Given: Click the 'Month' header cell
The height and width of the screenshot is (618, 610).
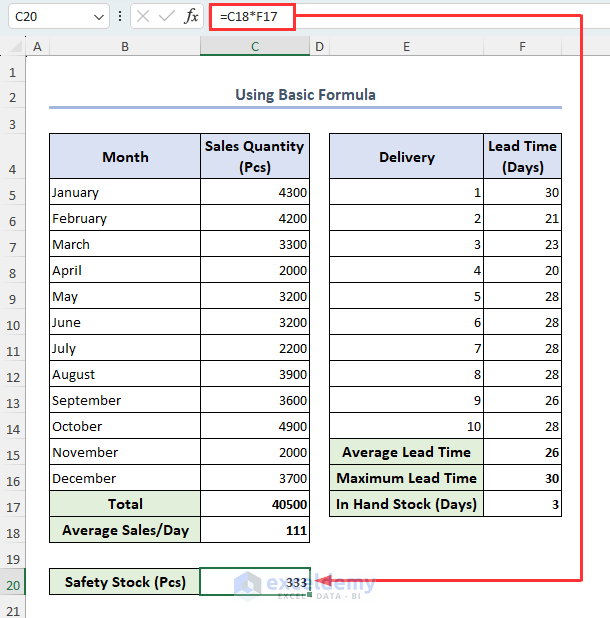Looking at the screenshot, I should [125, 156].
